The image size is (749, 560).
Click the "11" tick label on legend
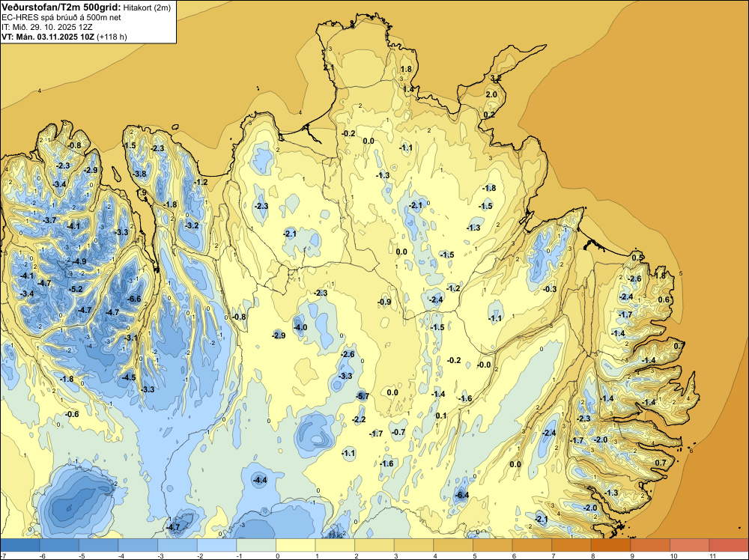pyautogui.click(x=712, y=556)
